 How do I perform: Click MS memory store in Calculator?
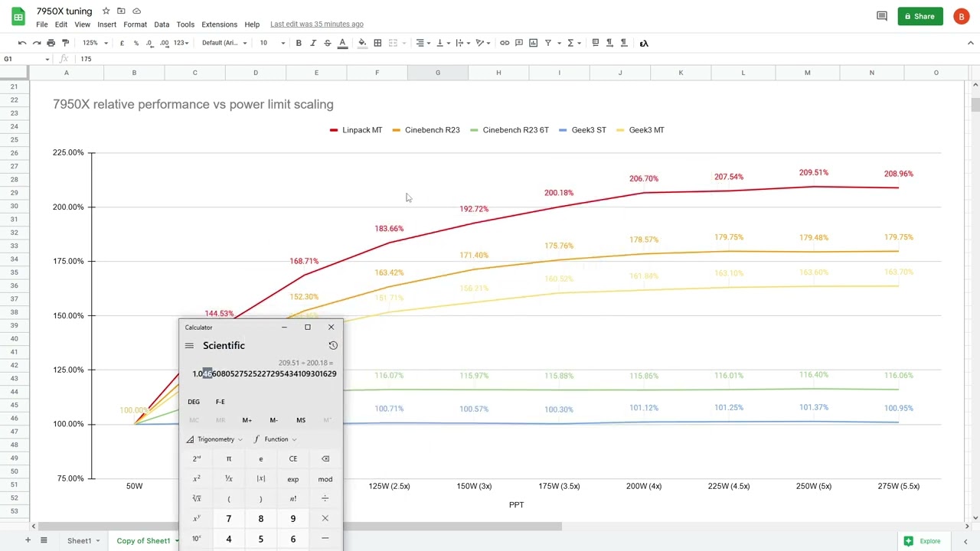point(301,420)
